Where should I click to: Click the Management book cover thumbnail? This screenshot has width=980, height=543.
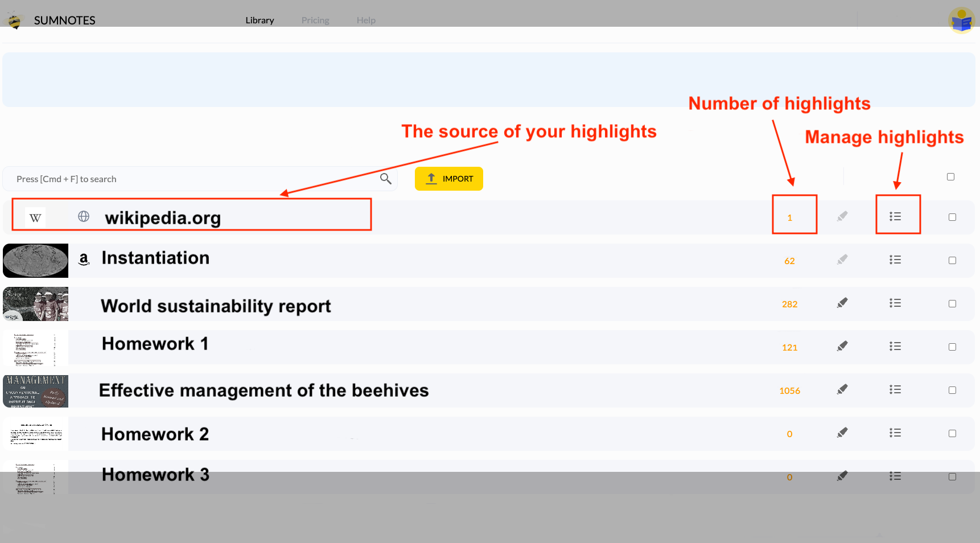(35, 391)
